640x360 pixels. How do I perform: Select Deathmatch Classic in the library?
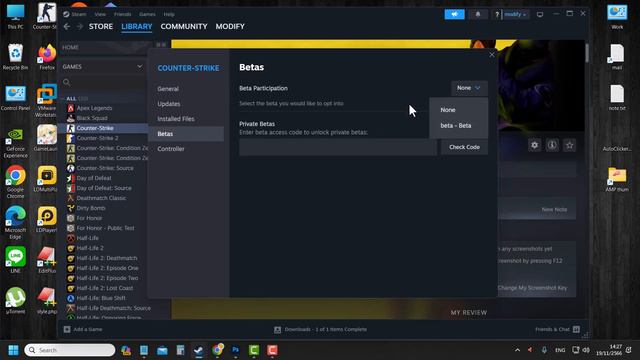point(101,198)
